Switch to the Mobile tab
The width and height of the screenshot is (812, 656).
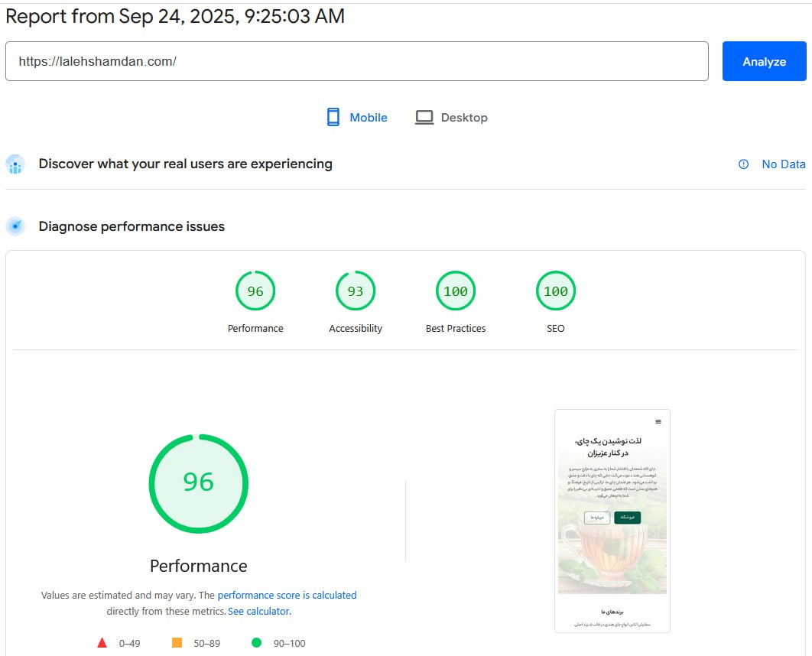368,118
